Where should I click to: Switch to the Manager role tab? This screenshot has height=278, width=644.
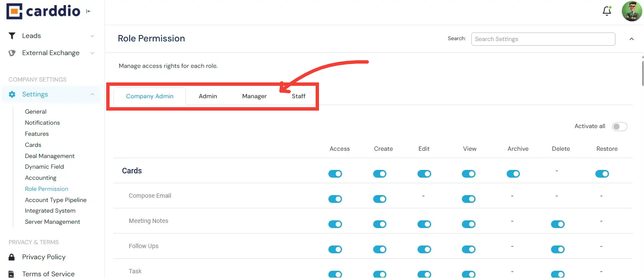pos(254,97)
